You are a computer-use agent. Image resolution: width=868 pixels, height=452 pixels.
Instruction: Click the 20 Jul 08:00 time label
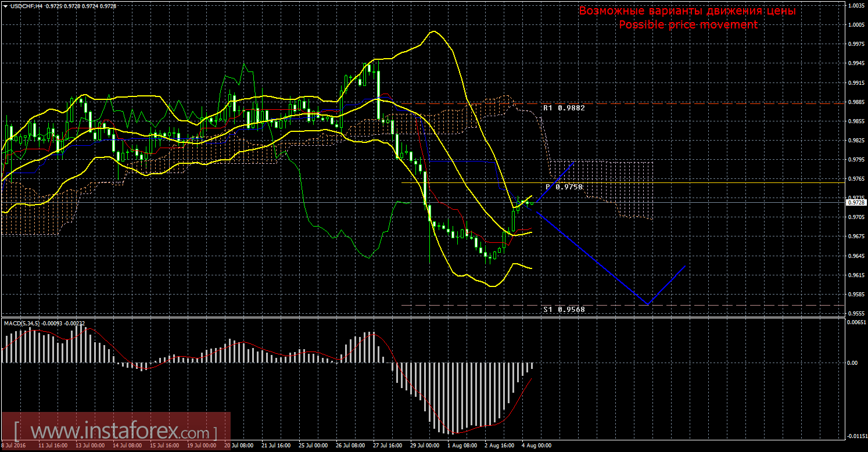(x=239, y=446)
